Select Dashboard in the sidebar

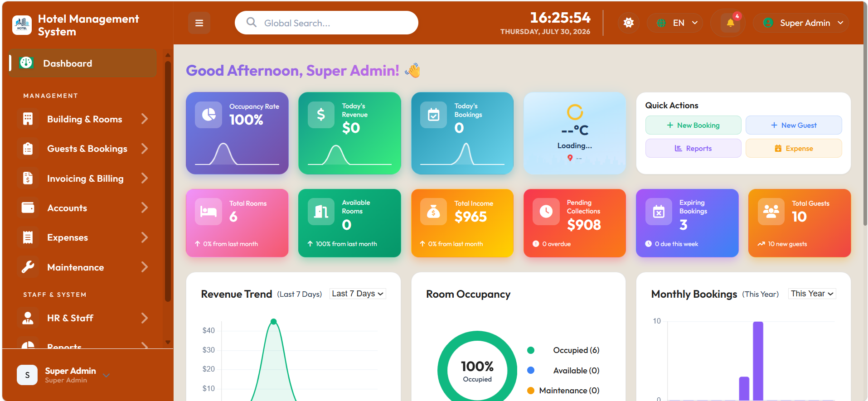click(83, 63)
